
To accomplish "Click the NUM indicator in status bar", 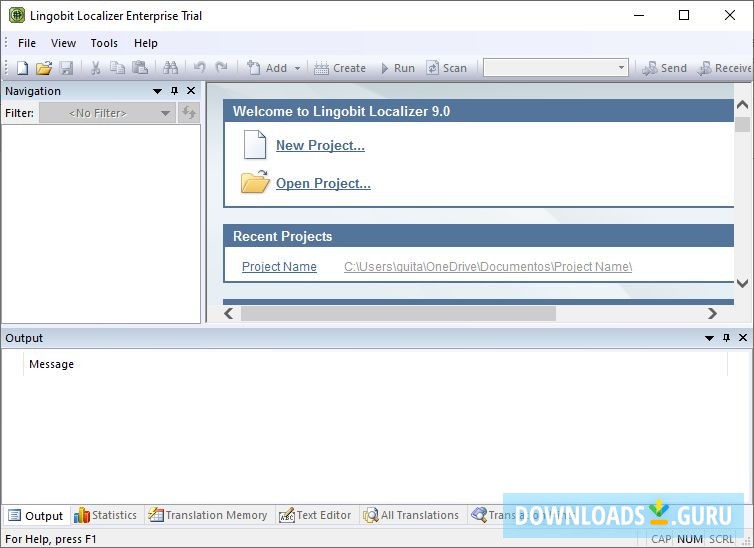I will tap(690, 539).
